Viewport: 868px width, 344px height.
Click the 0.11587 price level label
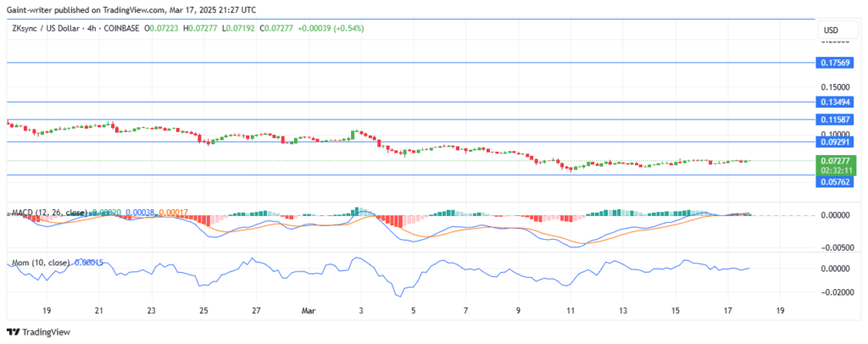coord(836,119)
